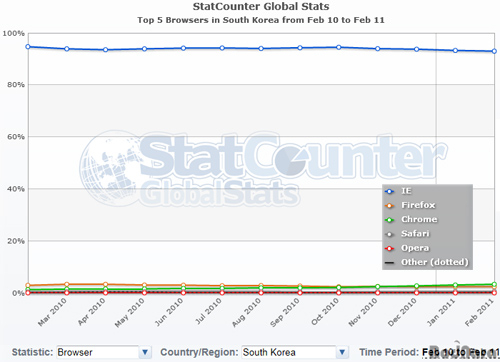The height and width of the screenshot is (362, 500).
Task: Select the IE data point for Aug 2010
Action: click(x=261, y=49)
